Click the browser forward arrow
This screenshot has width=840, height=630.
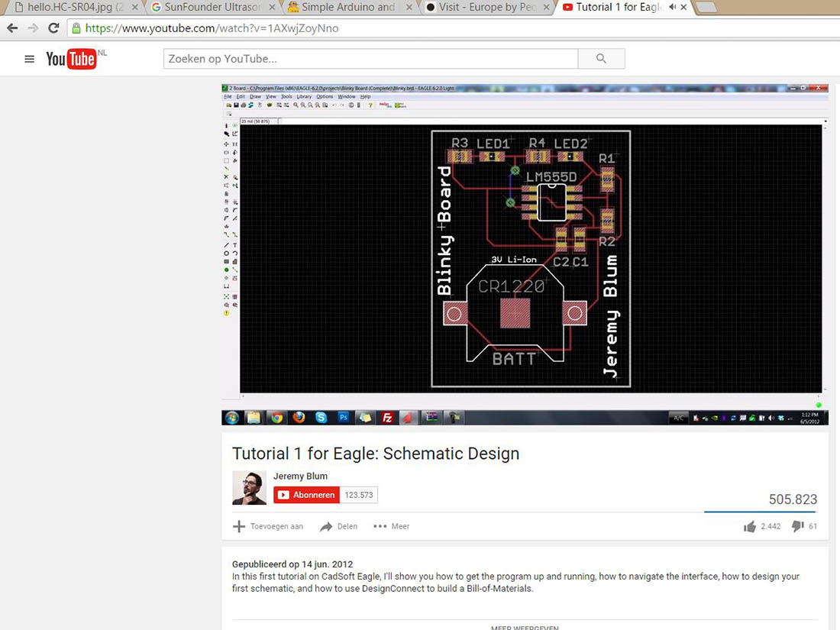(x=33, y=28)
